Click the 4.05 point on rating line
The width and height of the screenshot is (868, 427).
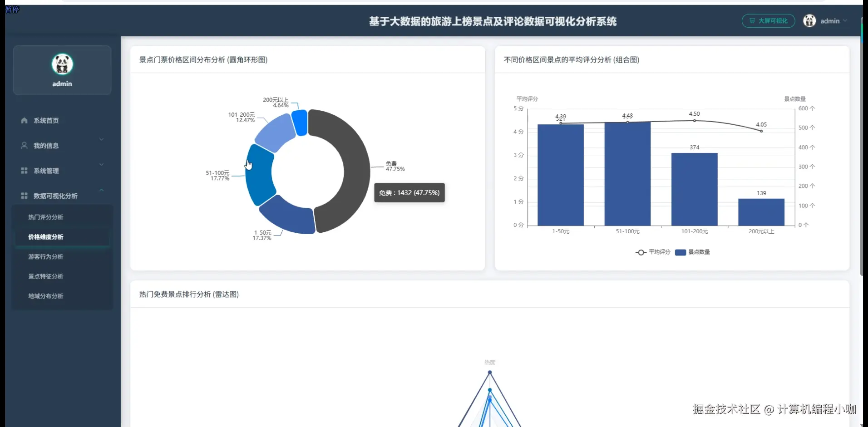[x=761, y=131]
